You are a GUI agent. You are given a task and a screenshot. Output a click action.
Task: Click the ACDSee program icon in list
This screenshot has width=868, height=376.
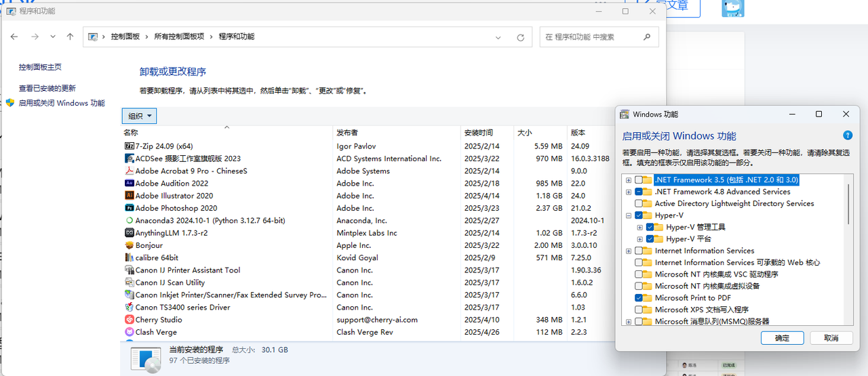click(130, 159)
